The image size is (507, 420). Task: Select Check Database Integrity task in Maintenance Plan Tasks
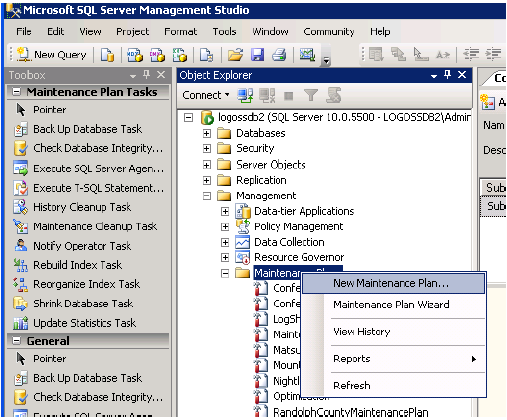[x=88, y=148]
